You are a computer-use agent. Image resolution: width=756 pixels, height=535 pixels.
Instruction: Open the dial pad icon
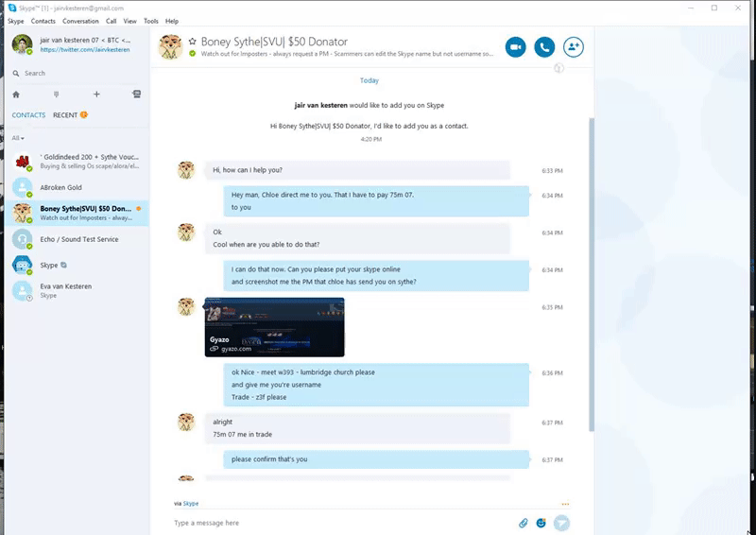pos(57,95)
